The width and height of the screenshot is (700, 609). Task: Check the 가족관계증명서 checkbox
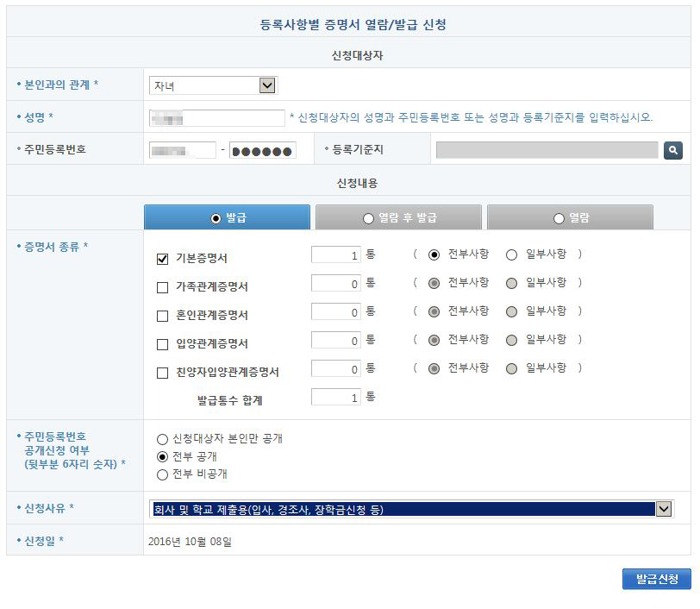[162, 287]
